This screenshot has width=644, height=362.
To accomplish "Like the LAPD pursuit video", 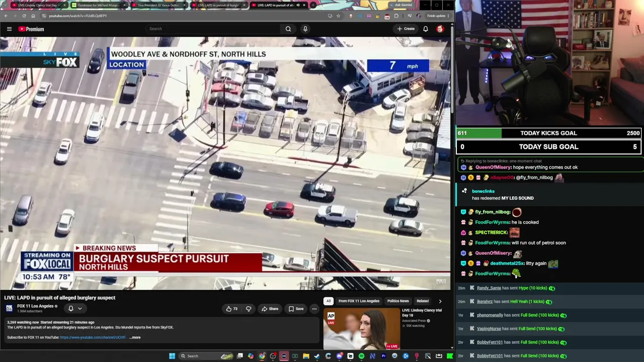I will point(231,309).
